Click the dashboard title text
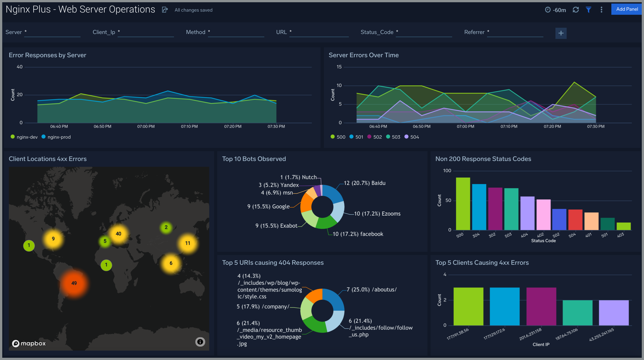This screenshot has height=360, width=644. point(80,9)
